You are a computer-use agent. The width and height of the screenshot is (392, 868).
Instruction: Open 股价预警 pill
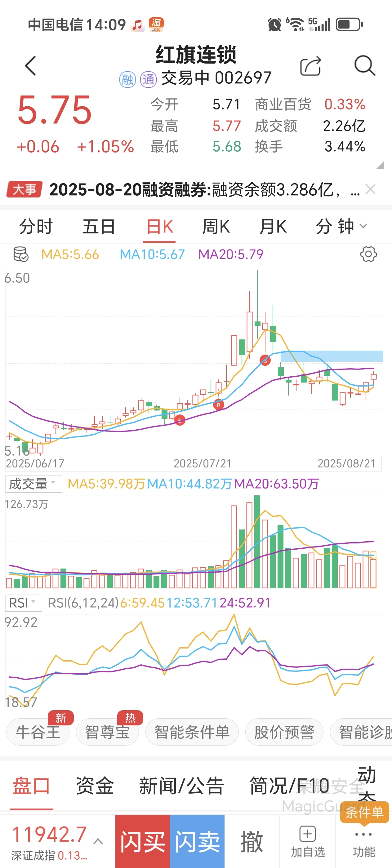coord(284,732)
